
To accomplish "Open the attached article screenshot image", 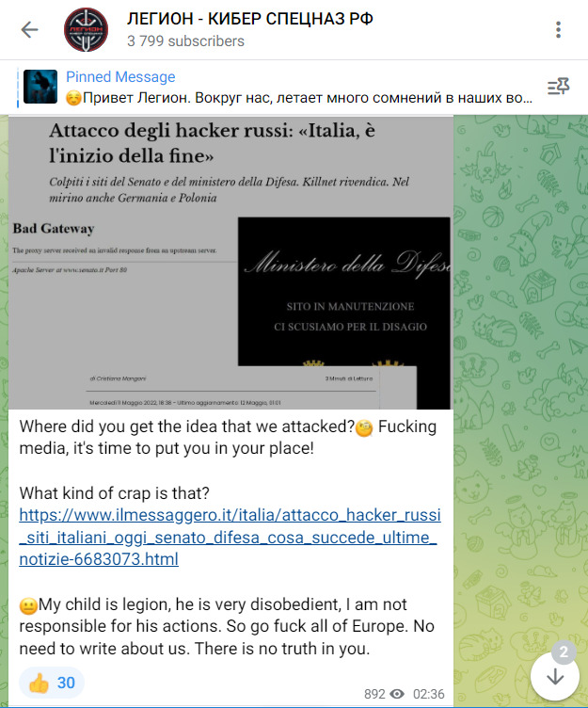I will click(x=230, y=263).
